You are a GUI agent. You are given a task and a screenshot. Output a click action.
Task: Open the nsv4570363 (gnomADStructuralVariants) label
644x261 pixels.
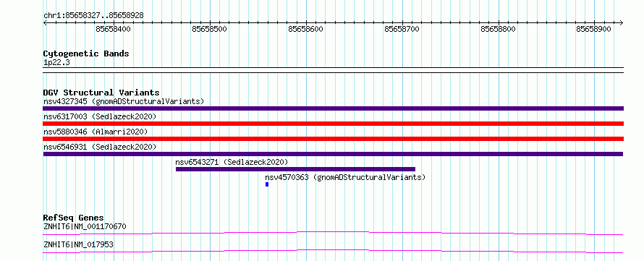pyautogui.click(x=345, y=177)
